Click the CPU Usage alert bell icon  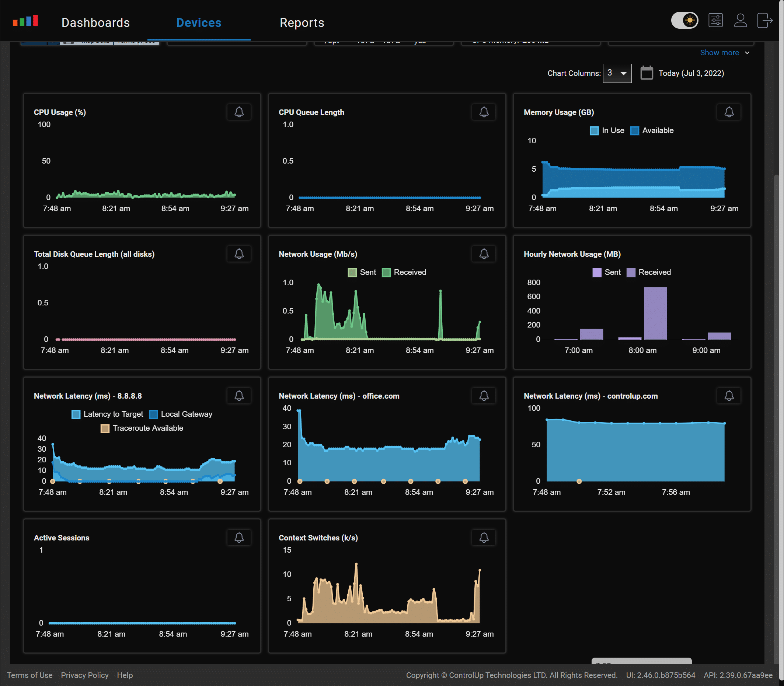pyautogui.click(x=239, y=112)
